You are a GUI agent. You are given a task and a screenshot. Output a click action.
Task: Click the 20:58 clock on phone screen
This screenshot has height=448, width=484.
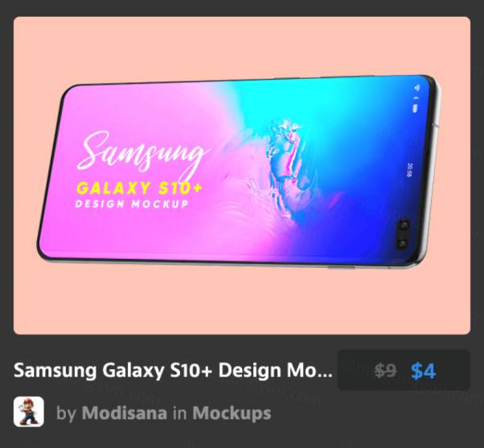pyautogui.click(x=409, y=170)
